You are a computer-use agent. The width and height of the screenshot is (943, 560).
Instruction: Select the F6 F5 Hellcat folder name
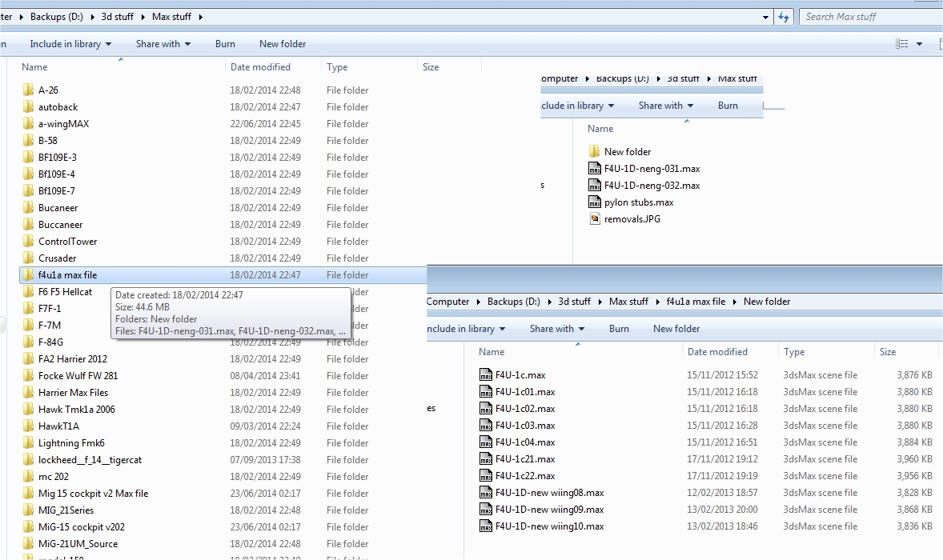pyautogui.click(x=66, y=292)
